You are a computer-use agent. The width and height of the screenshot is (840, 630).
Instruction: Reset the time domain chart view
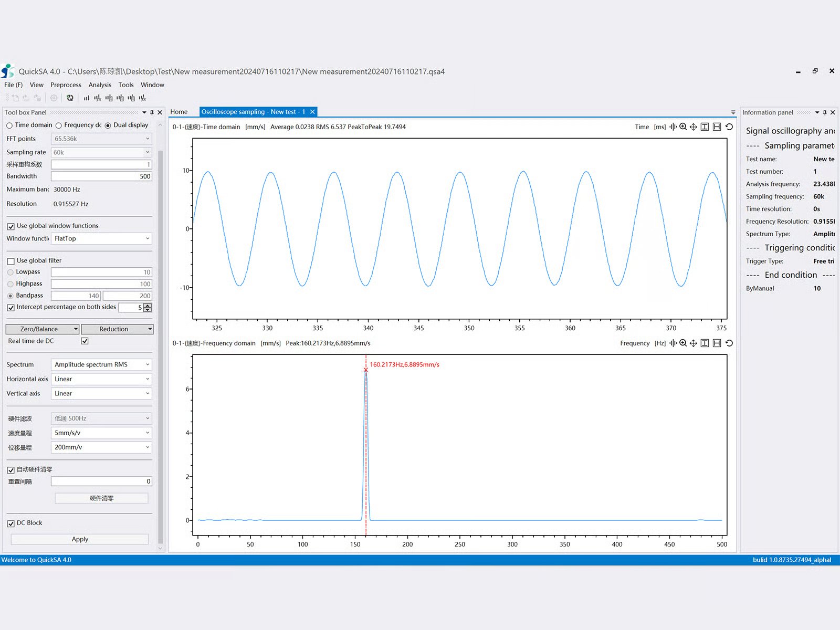(x=729, y=127)
